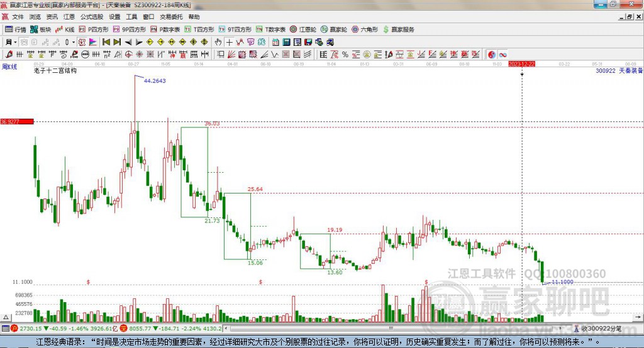Click the red 2023-12-22 date marker
The width and height of the screenshot is (644, 348).
[x=522, y=64]
